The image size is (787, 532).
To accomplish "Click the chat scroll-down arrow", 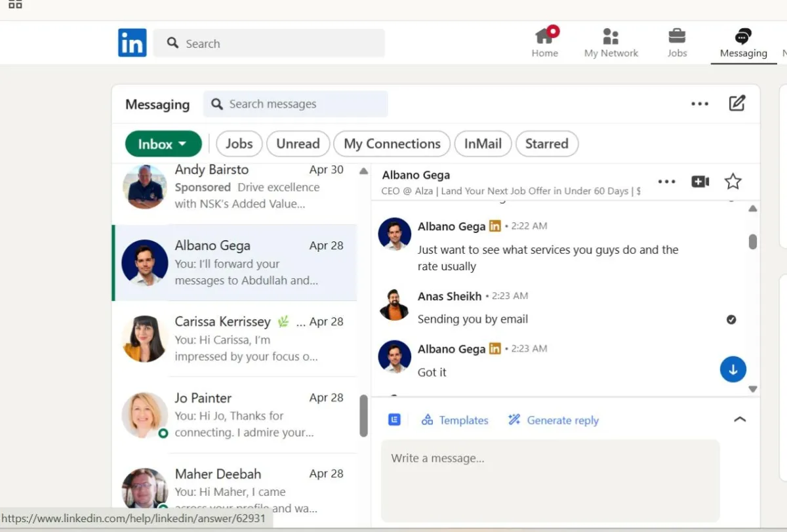I will click(x=753, y=389).
